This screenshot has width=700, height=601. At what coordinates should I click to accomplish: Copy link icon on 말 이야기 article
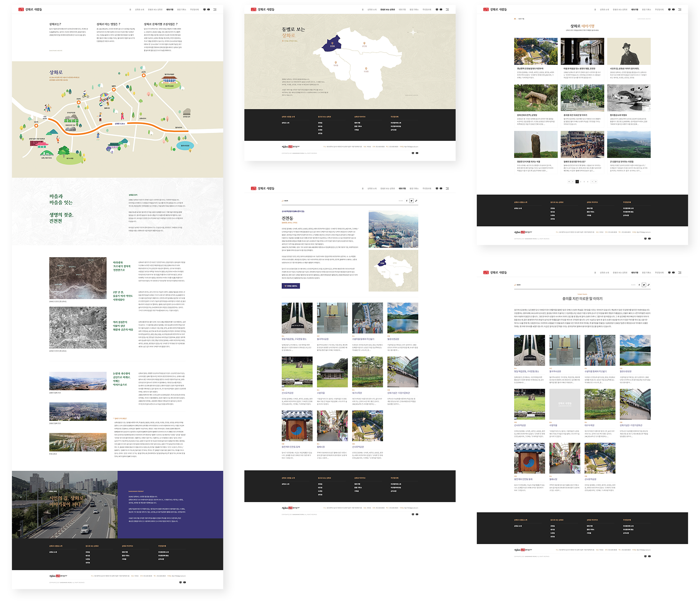point(649,285)
